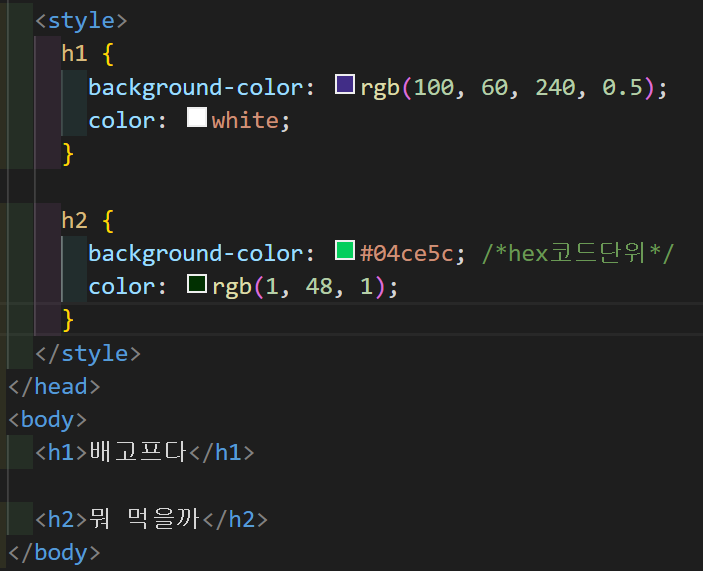Place the cursor on the opening style tag
The image size is (703, 571).
pyautogui.click(x=81, y=21)
